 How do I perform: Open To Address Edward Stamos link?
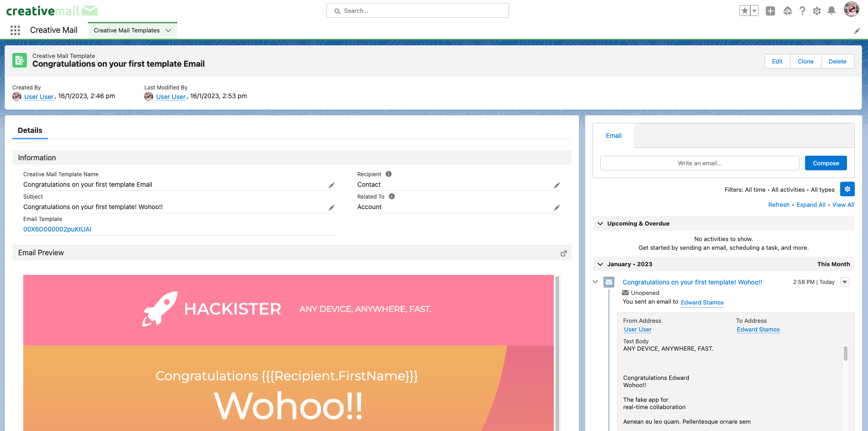pos(758,330)
